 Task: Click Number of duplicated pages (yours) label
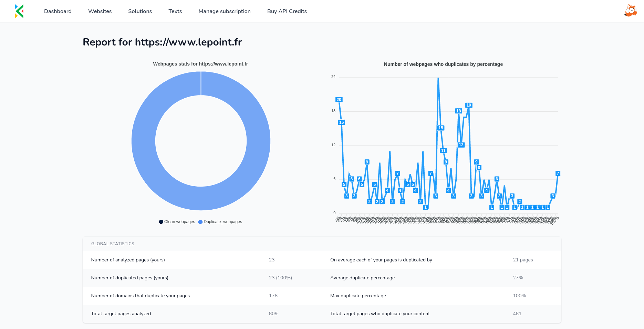(x=129, y=278)
